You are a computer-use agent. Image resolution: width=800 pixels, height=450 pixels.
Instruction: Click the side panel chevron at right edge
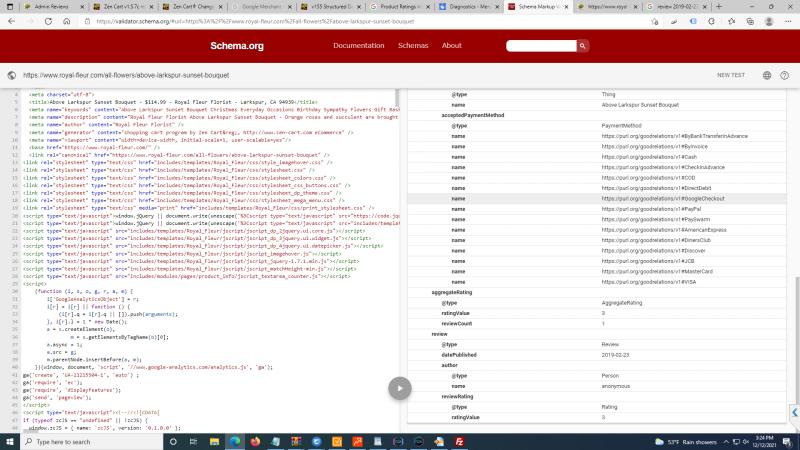795,412
